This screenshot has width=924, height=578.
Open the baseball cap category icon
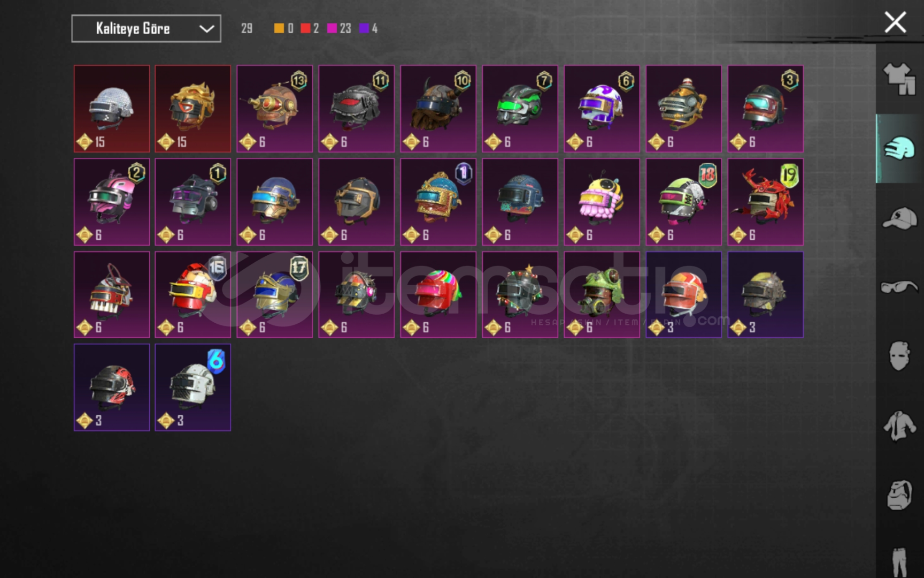click(x=899, y=218)
